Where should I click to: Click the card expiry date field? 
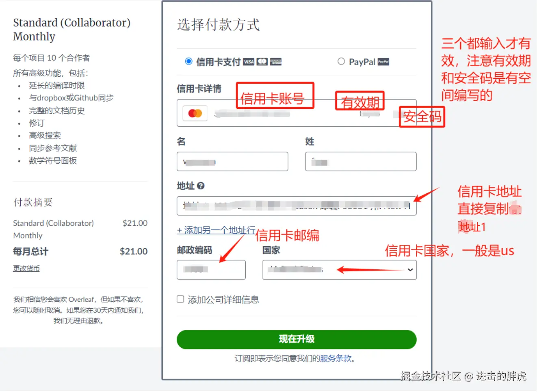click(370, 114)
